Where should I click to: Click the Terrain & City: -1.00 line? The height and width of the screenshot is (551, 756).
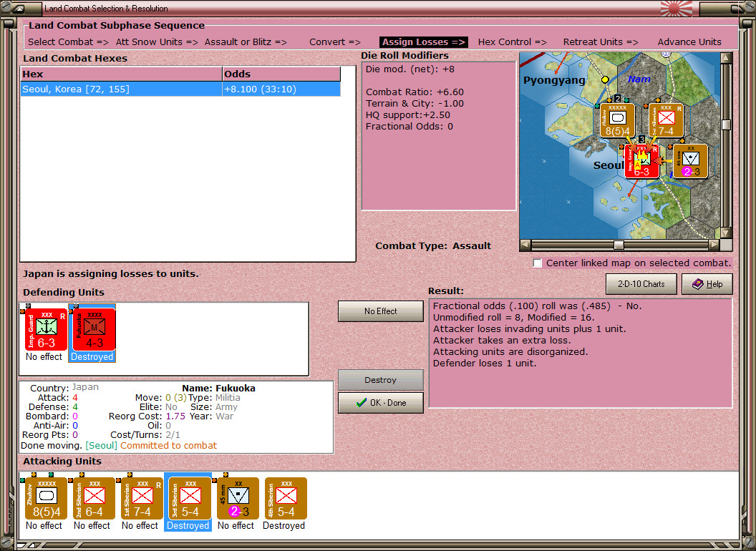click(415, 104)
